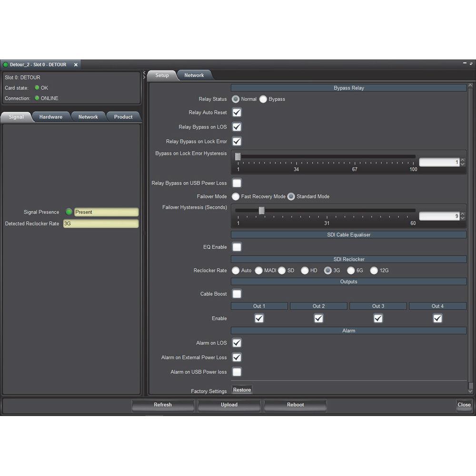The image size is (476, 476).
Task: Decrease Failover Hysteresis seconds value
Action: pyautogui.click(x=463, y=218)
